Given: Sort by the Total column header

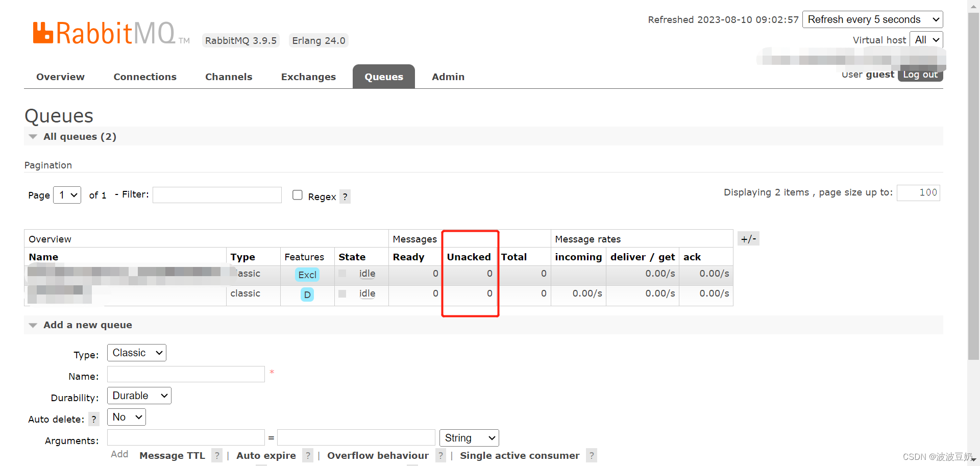Looking at the screenshot, I should click(513, 257).
